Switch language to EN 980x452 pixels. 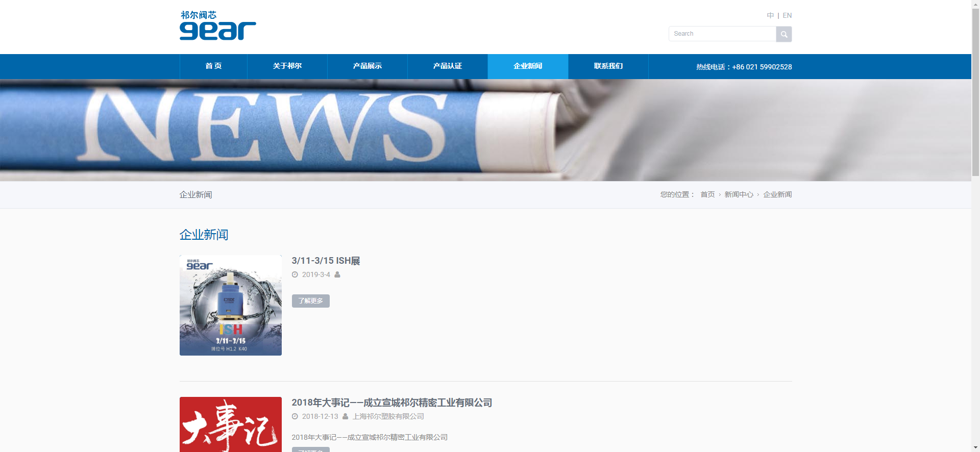click(x=787, y=15)
